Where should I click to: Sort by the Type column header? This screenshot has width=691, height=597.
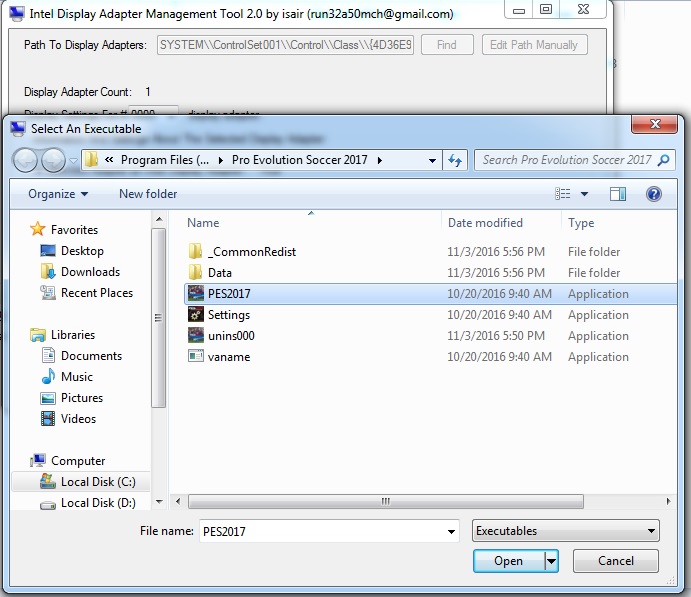(x=581, y=222)
